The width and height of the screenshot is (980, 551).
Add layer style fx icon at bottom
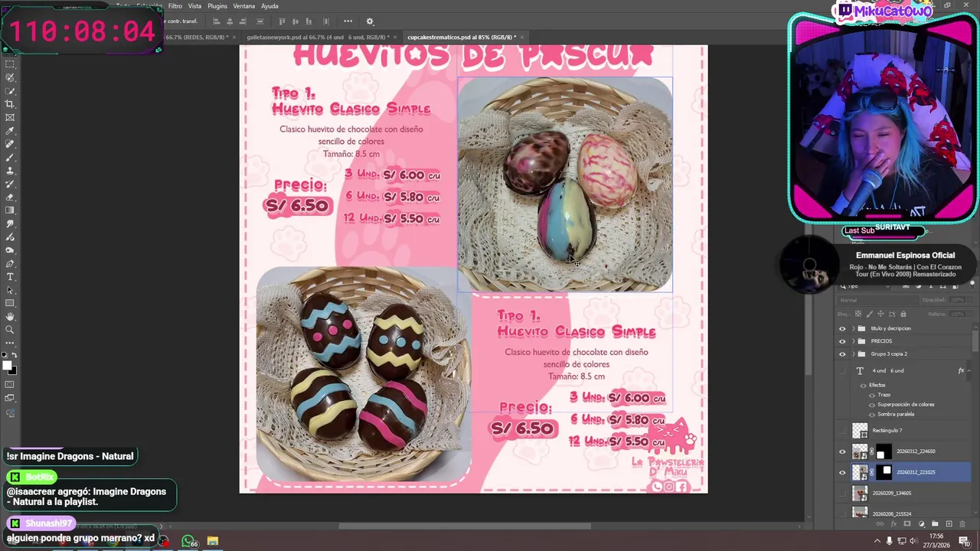(x=893, y=524)
